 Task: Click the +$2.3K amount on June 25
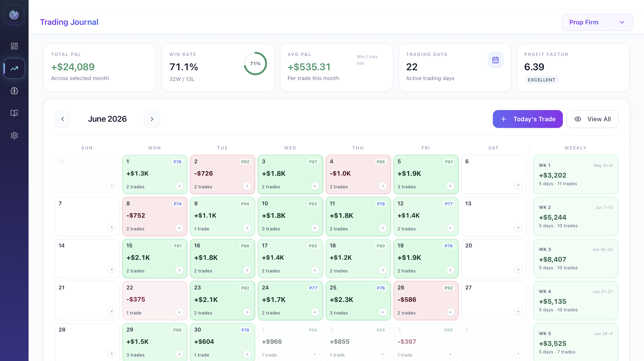tap(341, 299)
